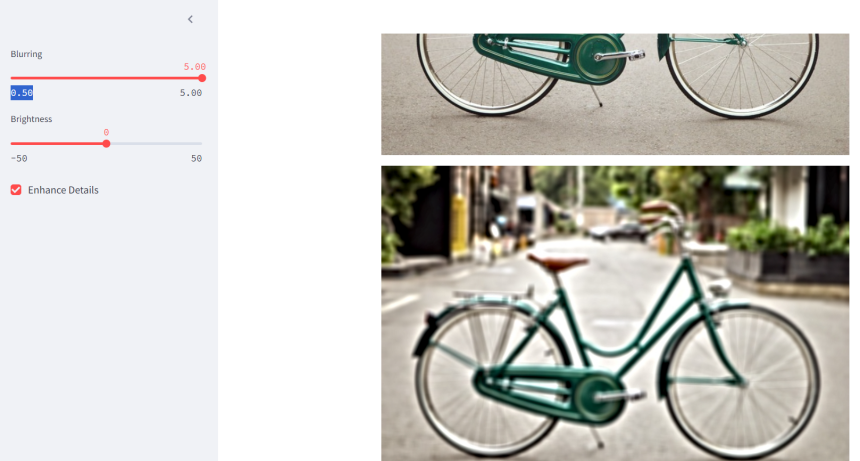Screen dimensions: 860x461
Task: Click the 5.00 maximum label under Blurring
Action: click(191, 93)
